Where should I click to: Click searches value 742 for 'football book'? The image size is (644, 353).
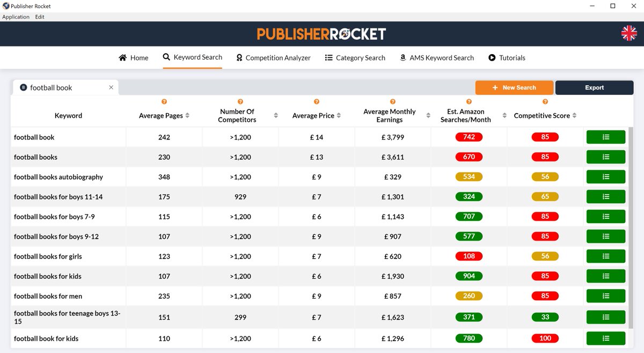[x=469, y=137]
